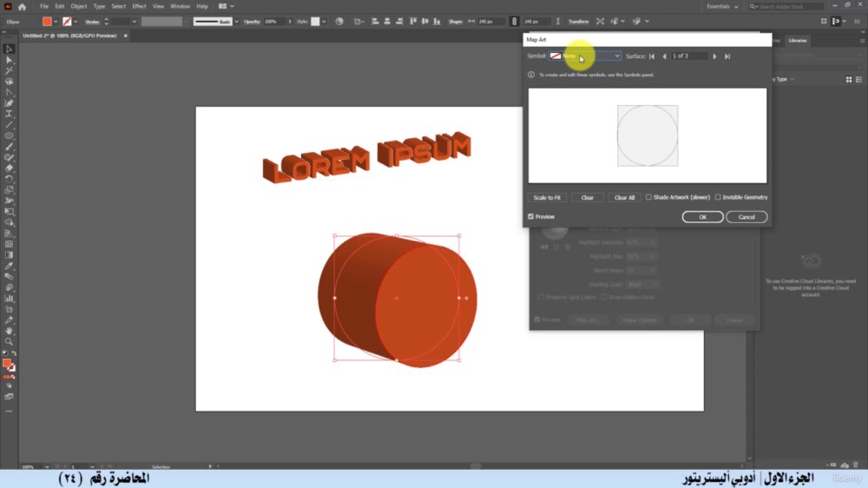
Task: Open the graphic Style dropdown
Action: (x=324, y=22)
